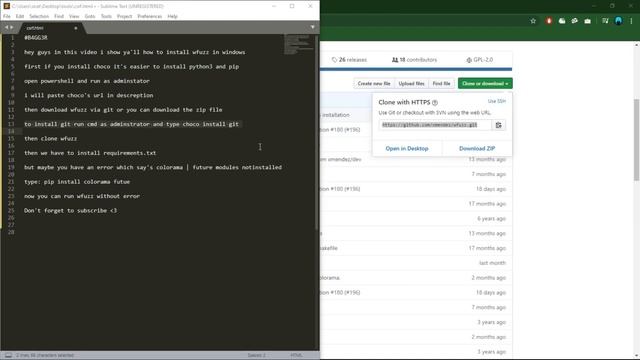The height and width of the screenshot is (360, 640).
Task: Click line 'then we have to install requirements.txt'
Action: coord(90,153)
